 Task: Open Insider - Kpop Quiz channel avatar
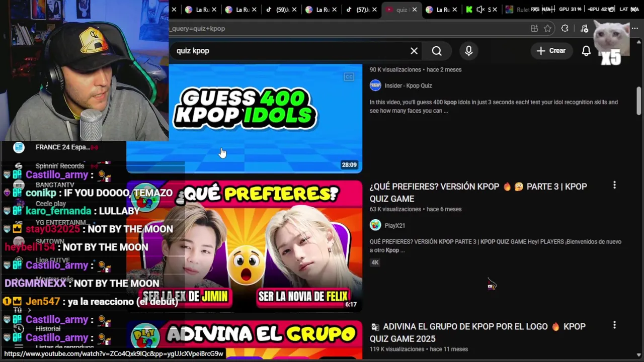pyautogui.click(x=375, y=85)
